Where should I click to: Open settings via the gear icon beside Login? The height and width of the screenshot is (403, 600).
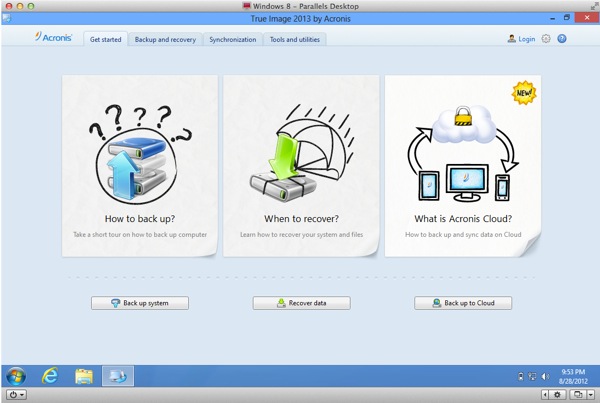point(546,39)
